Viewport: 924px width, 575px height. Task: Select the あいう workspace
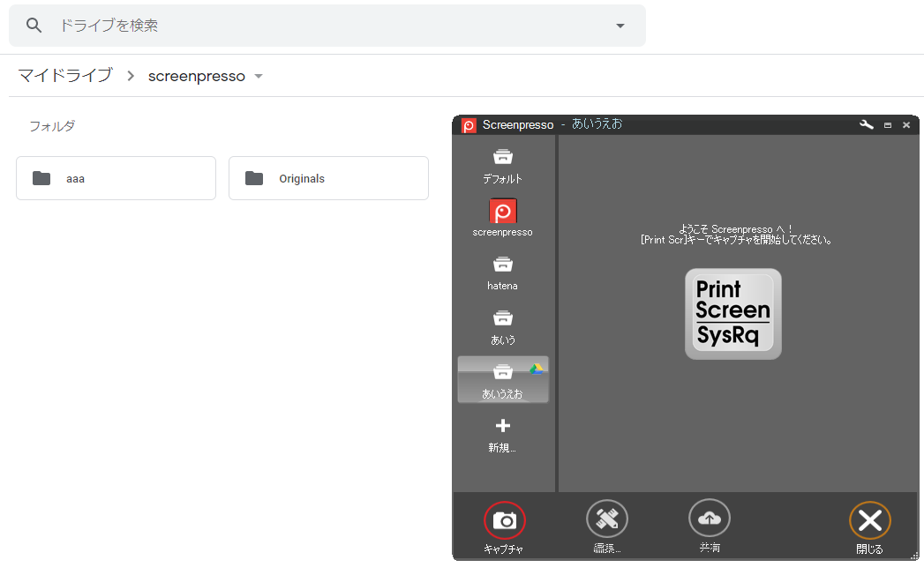[x=503, y=327]
